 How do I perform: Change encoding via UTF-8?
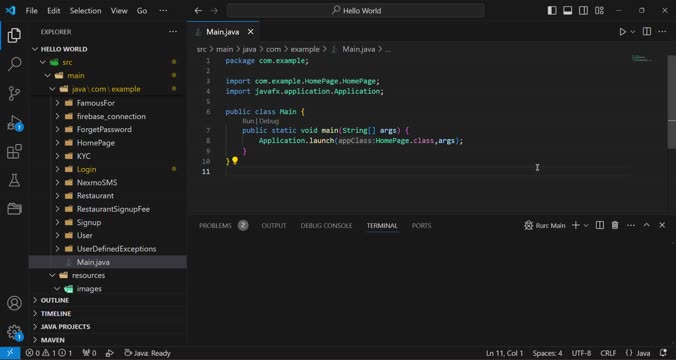(x=581, y=353)
